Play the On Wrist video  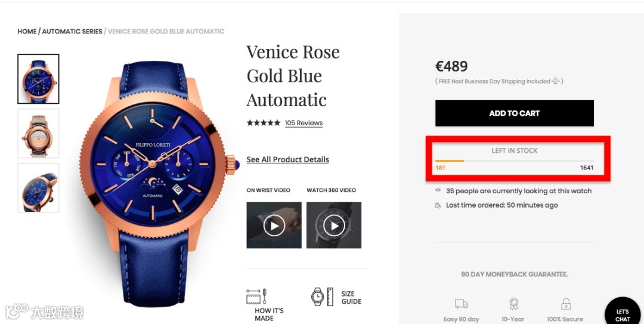coord(274,226)
